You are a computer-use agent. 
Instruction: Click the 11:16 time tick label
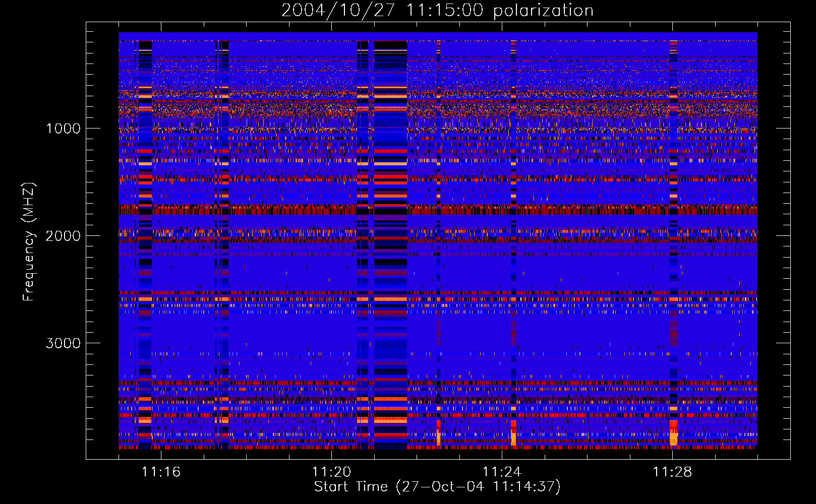tap(161, 472)
